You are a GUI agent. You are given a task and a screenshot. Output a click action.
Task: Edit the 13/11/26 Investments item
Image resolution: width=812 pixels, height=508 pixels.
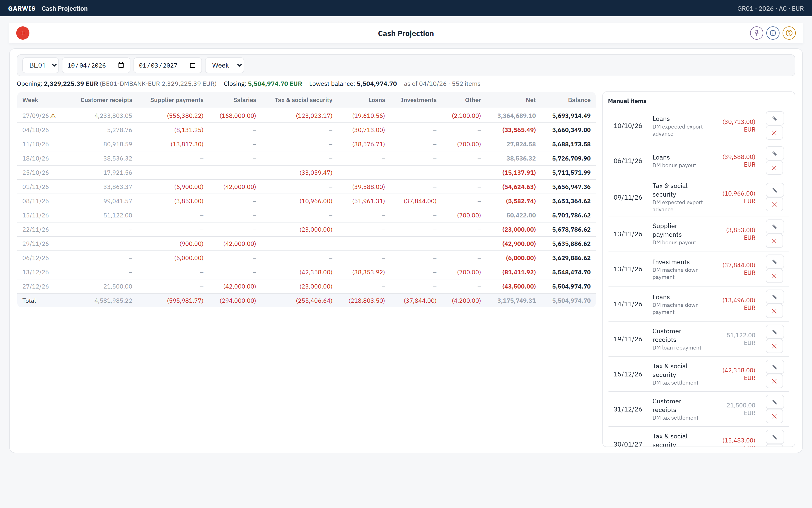(774, 262)
